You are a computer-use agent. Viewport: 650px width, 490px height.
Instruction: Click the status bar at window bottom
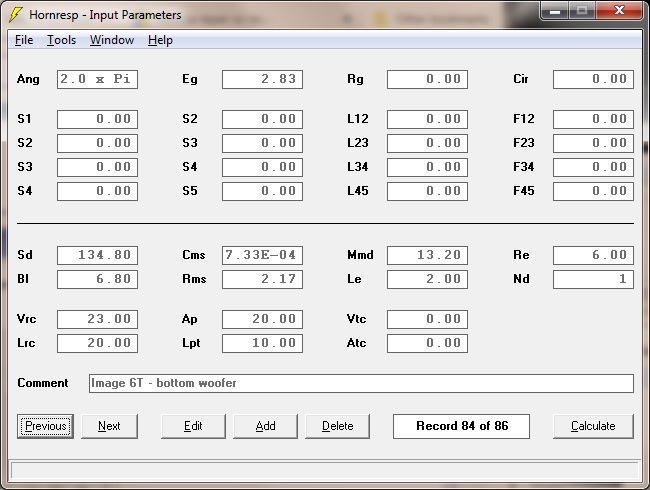[325, 471]
